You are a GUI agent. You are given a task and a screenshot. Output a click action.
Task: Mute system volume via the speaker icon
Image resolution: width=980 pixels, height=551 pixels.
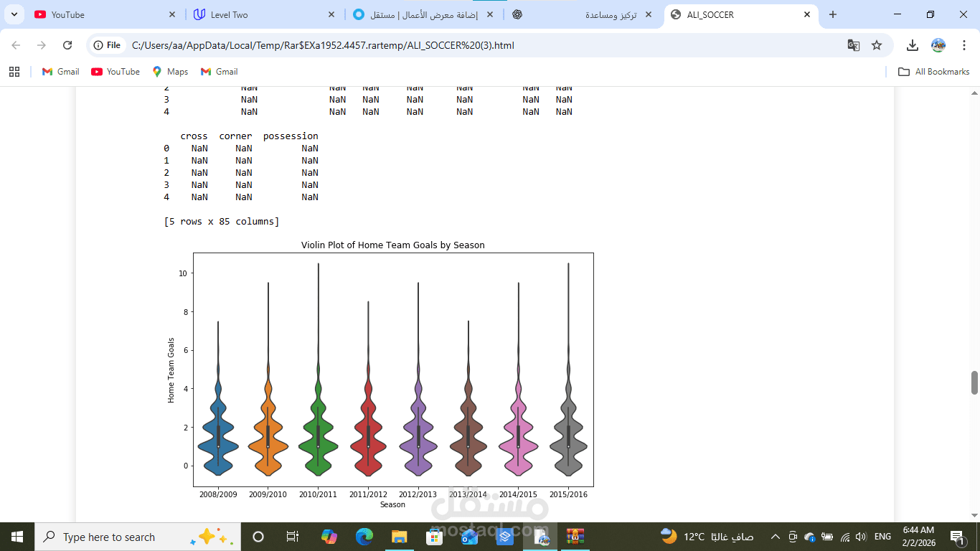click(x=860, y=536)
